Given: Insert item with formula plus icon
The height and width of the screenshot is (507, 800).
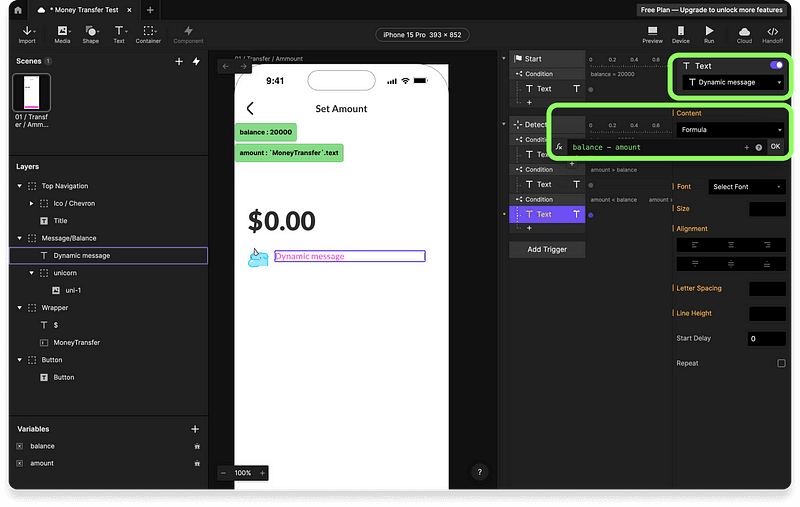Looking at the screenshot, I should [746, 147].
